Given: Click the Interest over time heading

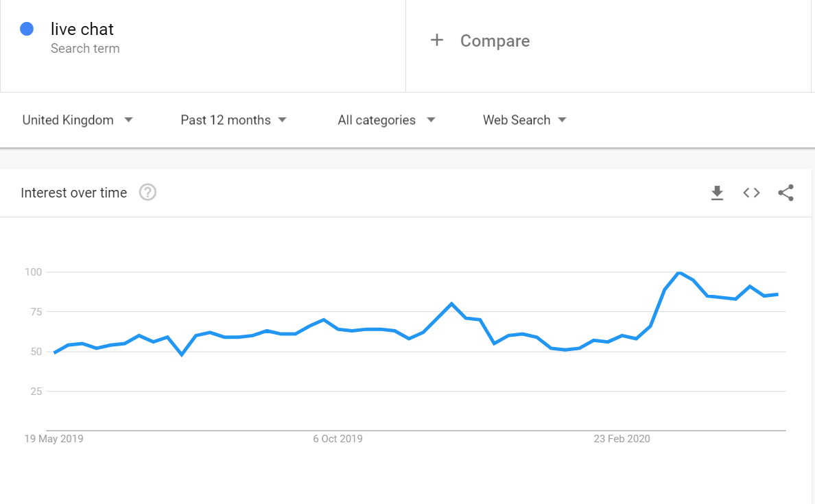Looking at the screenshot, I should (74, 193).
